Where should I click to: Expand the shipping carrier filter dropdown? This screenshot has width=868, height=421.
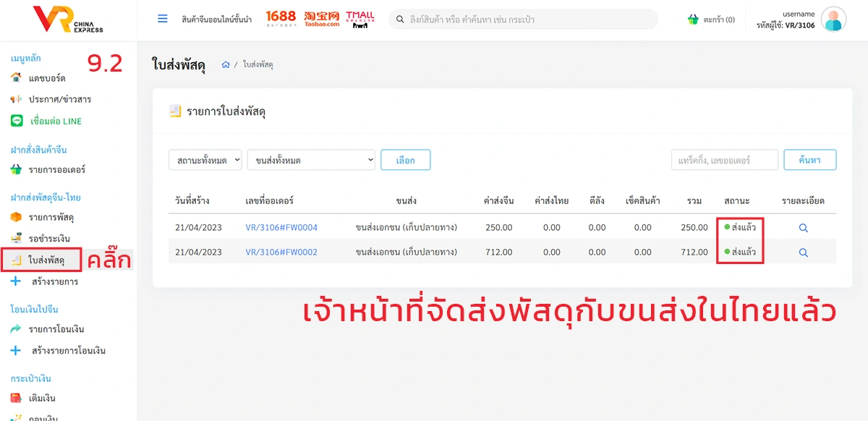312,160
